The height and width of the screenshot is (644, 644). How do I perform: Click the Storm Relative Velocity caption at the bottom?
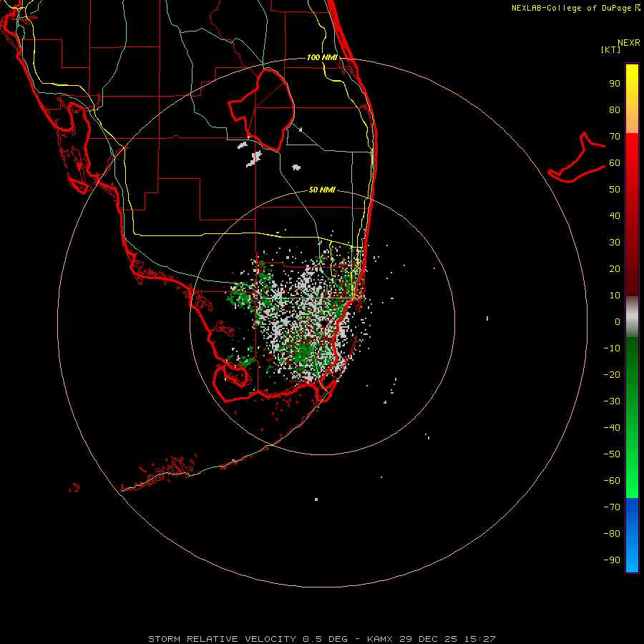pos(322,639)
